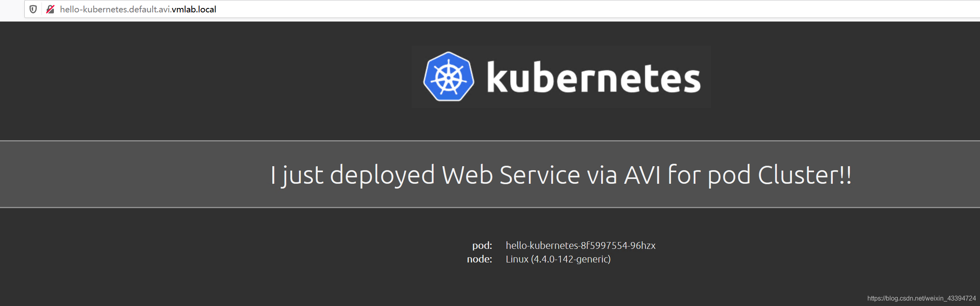Click the Kubernetes wheel logo

pos(449,77)
